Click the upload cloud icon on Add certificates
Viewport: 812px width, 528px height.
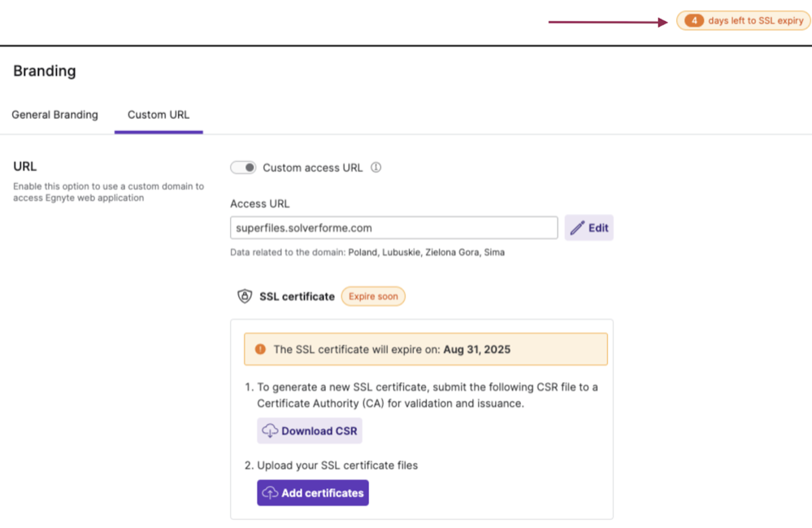point(270,492)
